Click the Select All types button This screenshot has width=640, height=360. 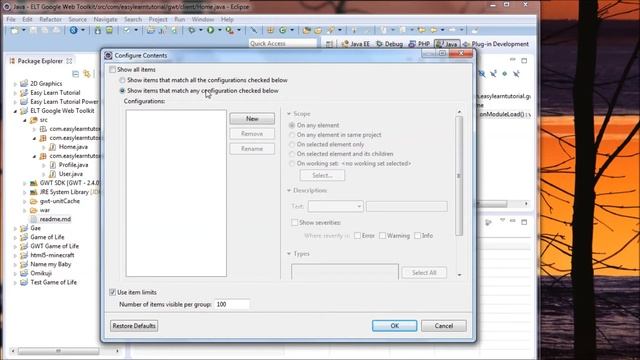pos(424,273)
